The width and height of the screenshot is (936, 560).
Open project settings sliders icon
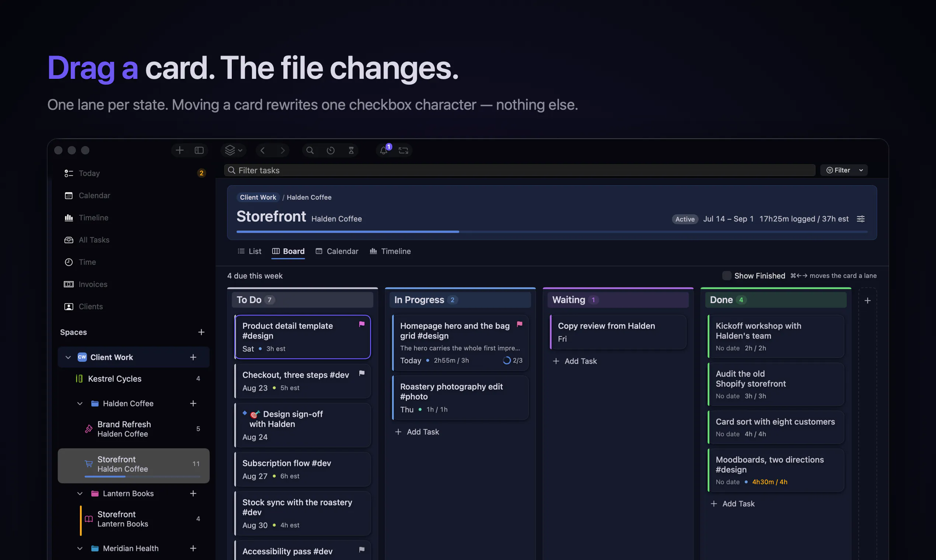click(861, 219)
